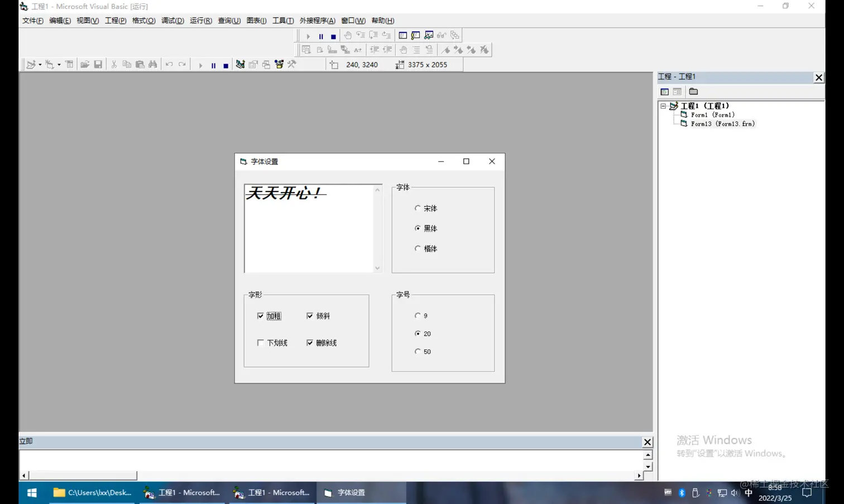Select the 黑体 font radio button

pos(426,228)
